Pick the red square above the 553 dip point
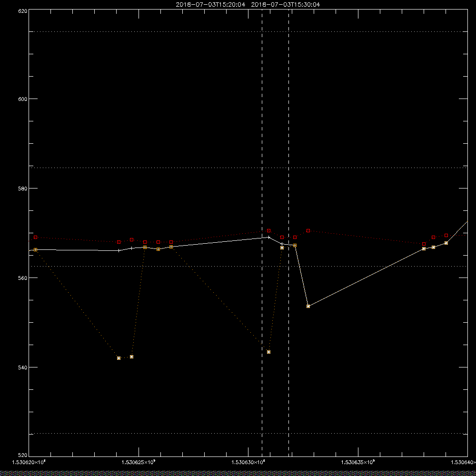This screenshot has width=476, height=476. tap(308, 231)
